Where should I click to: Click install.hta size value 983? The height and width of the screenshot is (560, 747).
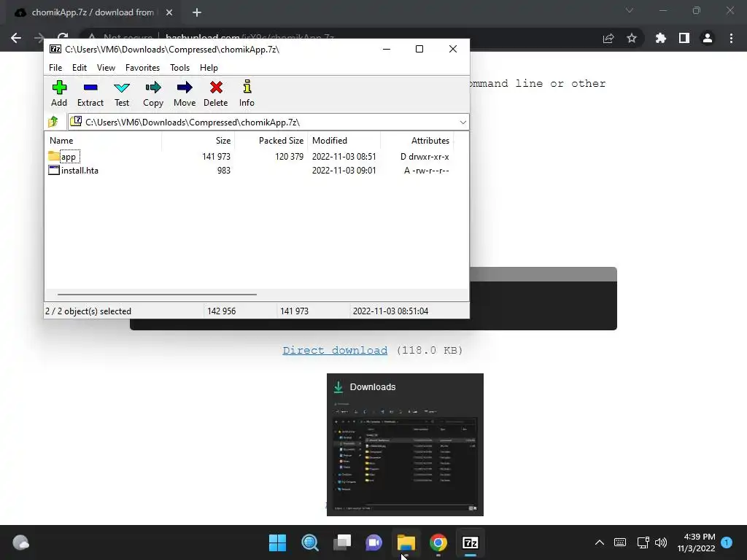(223, 171)
